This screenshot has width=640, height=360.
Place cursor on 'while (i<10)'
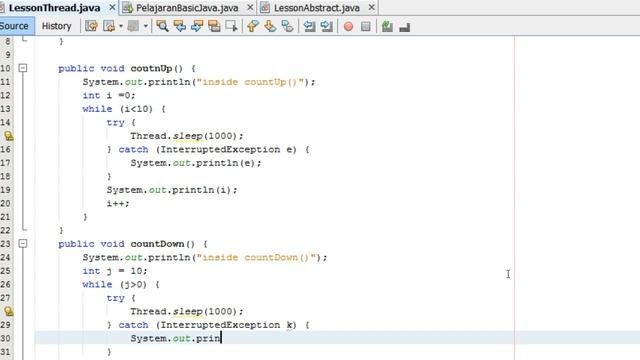pyautogui.click(x=118, y=109)
